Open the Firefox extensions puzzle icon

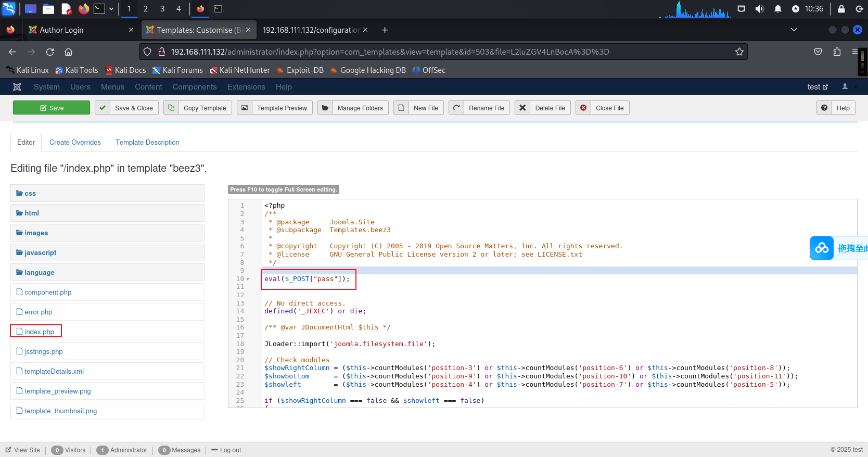click(x=837, y=52)
